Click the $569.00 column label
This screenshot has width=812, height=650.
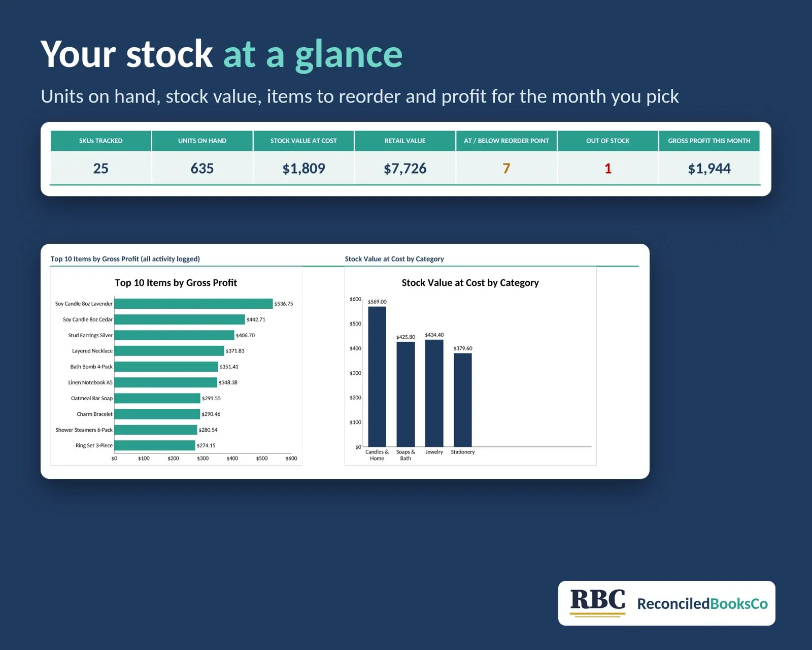point(377,302)
